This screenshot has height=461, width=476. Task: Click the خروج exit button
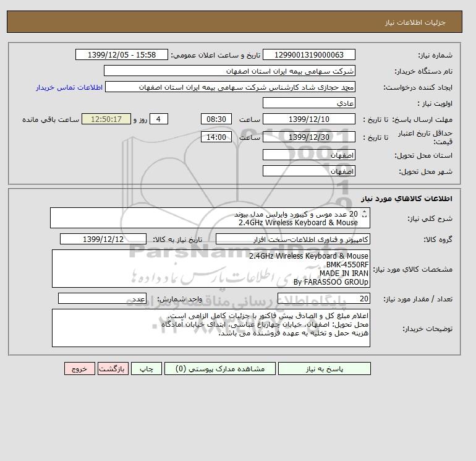pyautogui.click(x=80, y=368)
